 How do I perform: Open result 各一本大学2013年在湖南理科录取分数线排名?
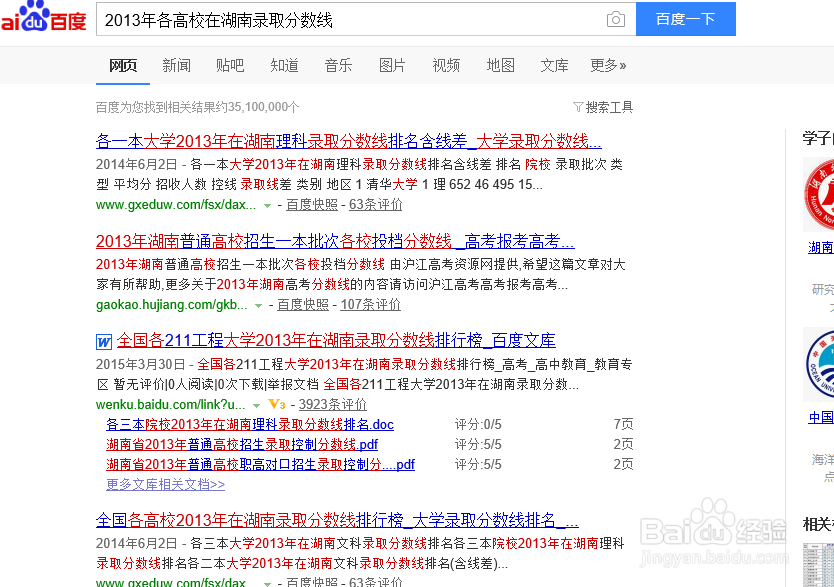(348, 141)
